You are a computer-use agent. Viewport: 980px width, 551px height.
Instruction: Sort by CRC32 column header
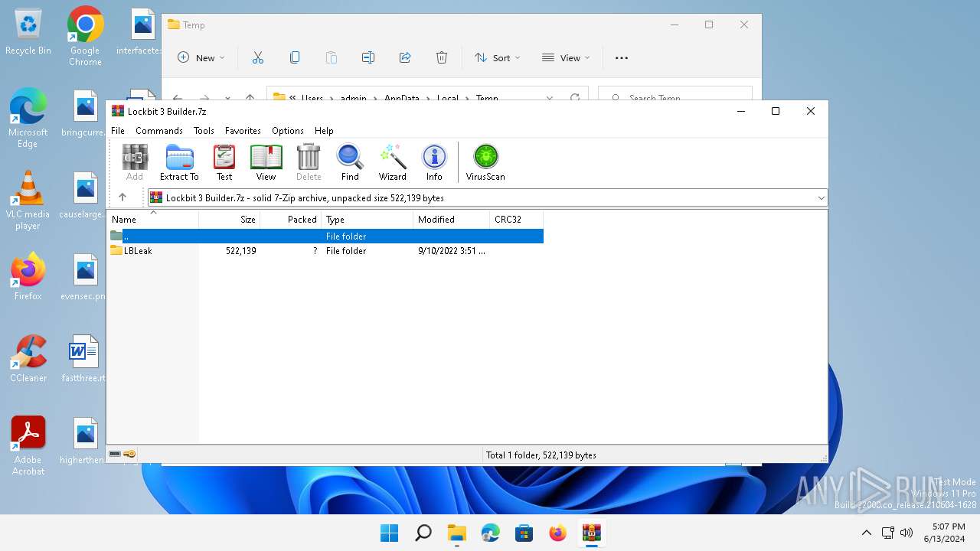[x=517, y=220]
